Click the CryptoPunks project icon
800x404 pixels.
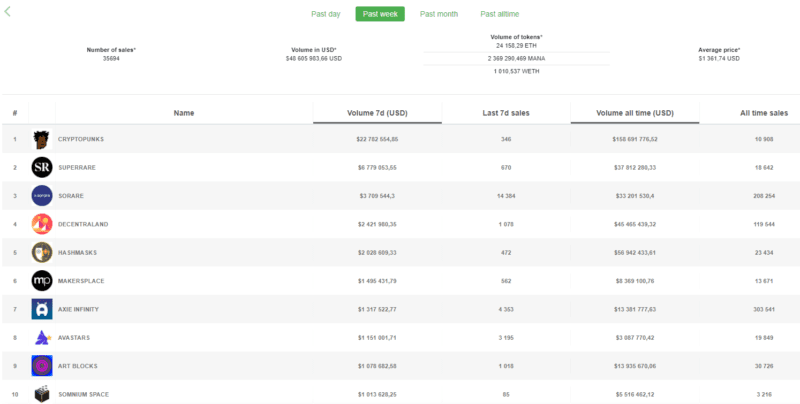42,139
